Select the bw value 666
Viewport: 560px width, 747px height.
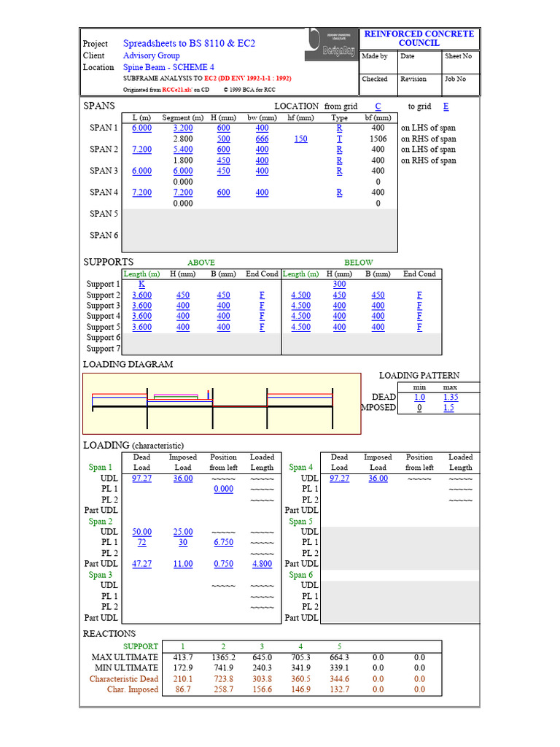click(262, 139)
